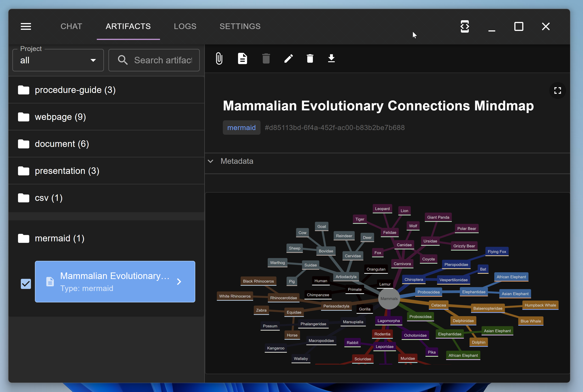Click the file icon on artifact card
Screen dimensions: 583x392
point(50,282)
